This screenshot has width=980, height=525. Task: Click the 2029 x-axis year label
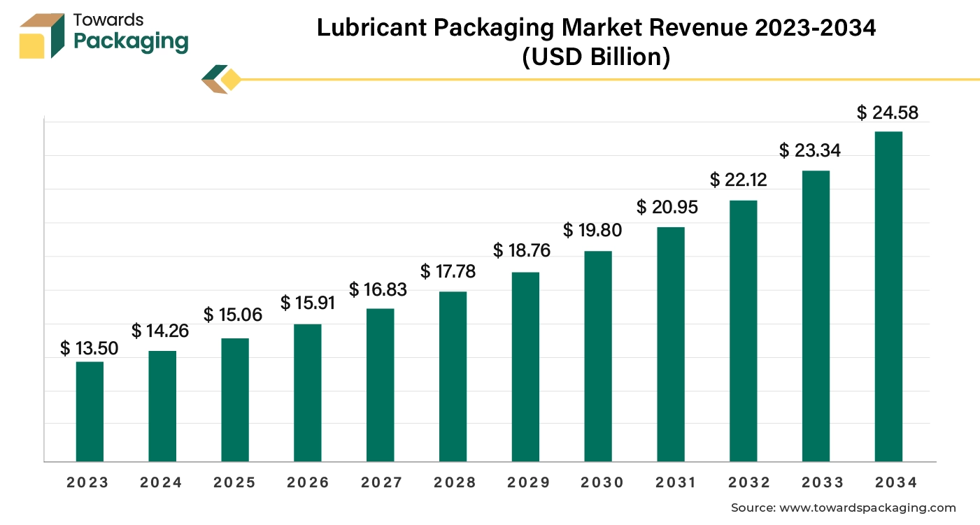point(528,482)
